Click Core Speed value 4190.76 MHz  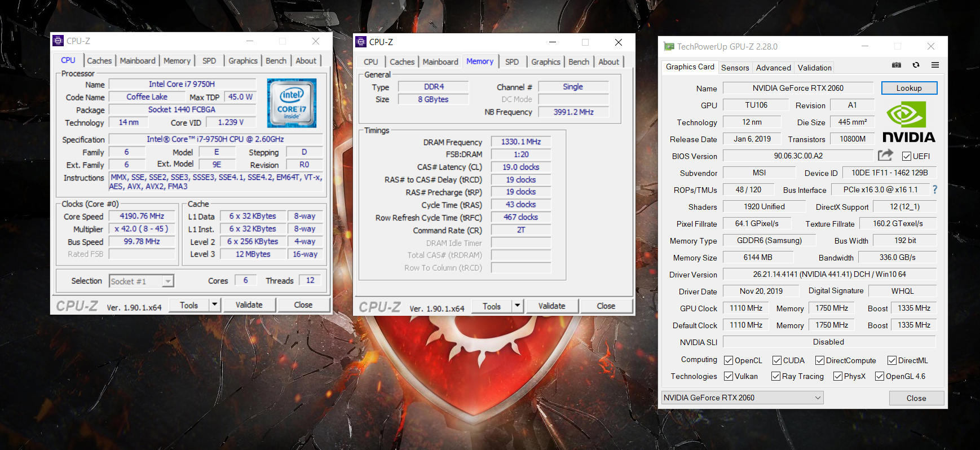click(x=142, y=216)
